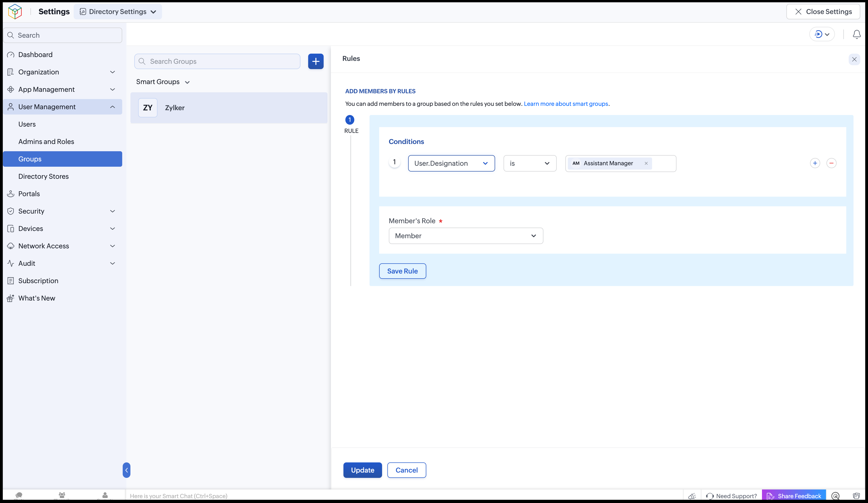
Task: Cancel the rule changes
Action: [x=406, y=470]
